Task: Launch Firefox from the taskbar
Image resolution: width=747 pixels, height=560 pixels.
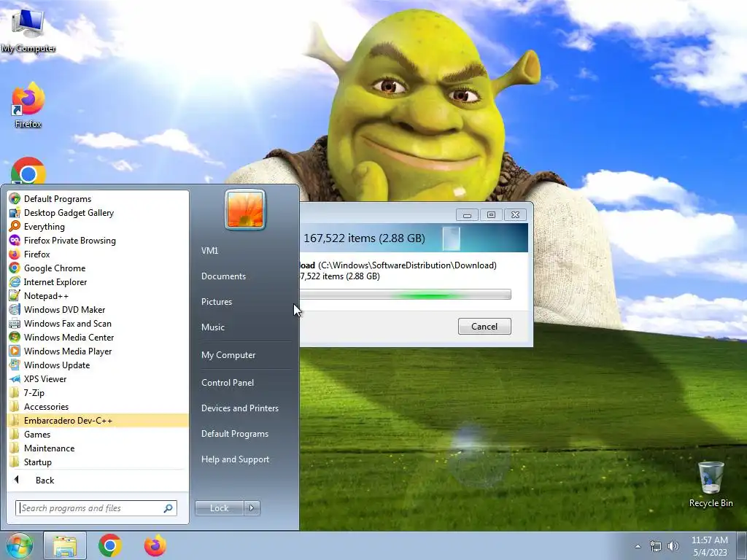Action: coord(155,545)
